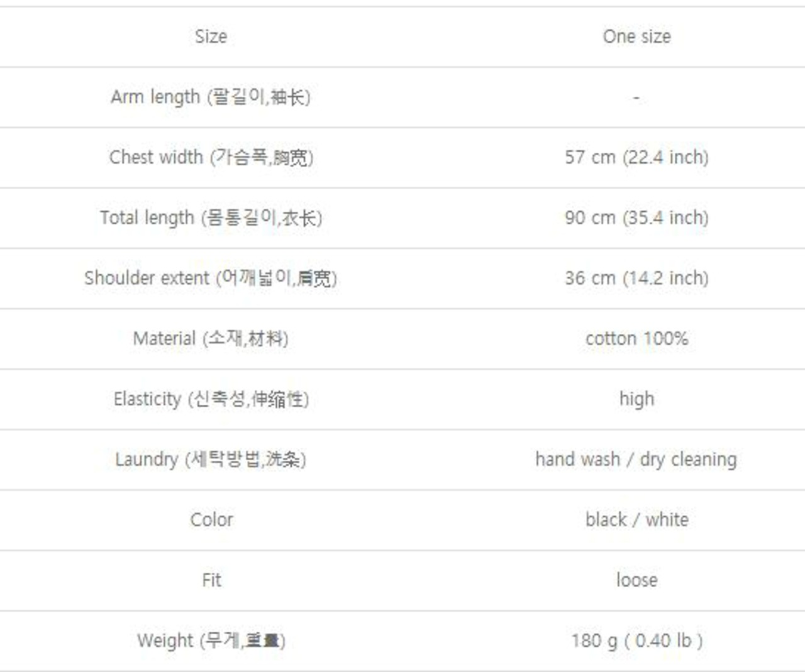Click the Chest width label

coord(211,157)
